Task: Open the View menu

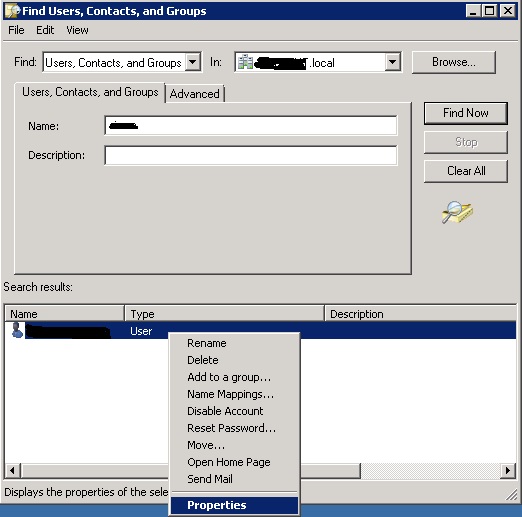Action: tap(77, 30)
